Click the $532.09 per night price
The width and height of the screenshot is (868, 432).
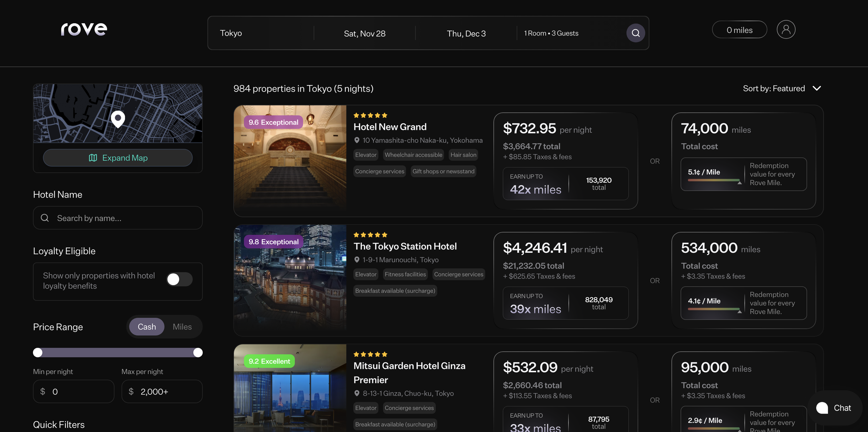(548, 367)
